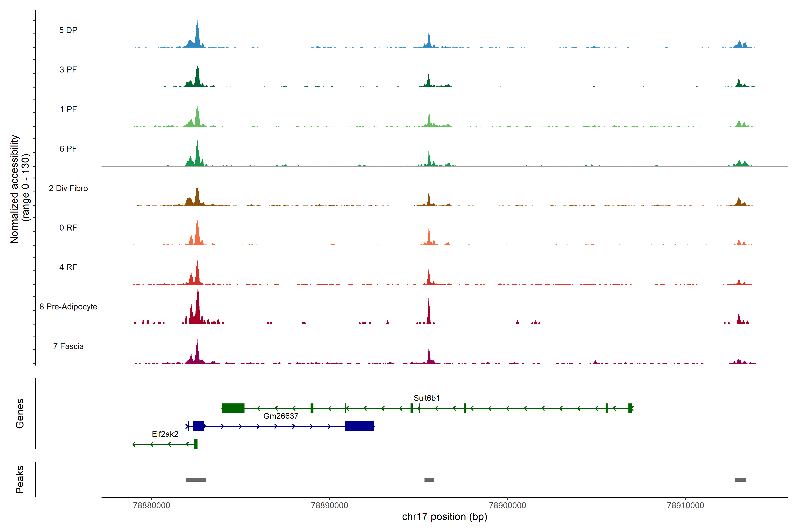Click the 2 Div Fibro label
The width and height of the screenshot is (798, 532).
68,188
